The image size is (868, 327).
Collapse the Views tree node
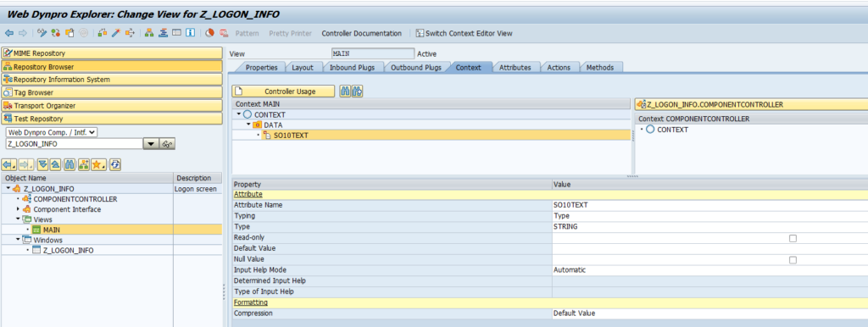pyautogui.click(x=19, y=219)
